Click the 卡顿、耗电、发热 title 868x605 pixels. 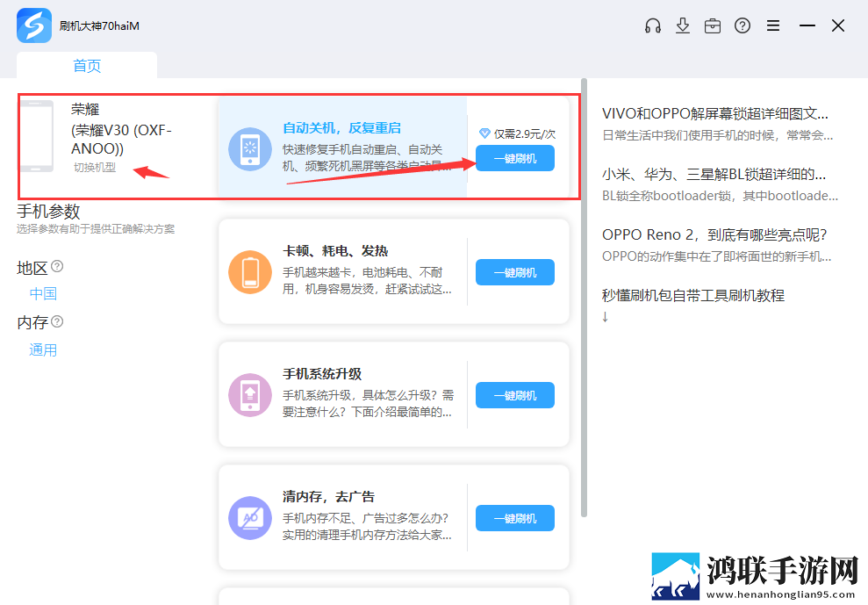(x=335, y=251)
